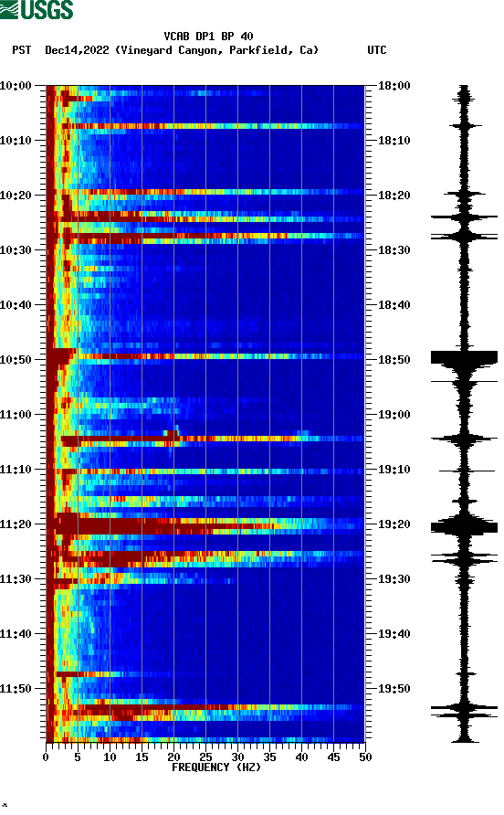Click the 10:10 PST time label
The height and width of the screenshot is (815, 504).
tap(16, 141)
